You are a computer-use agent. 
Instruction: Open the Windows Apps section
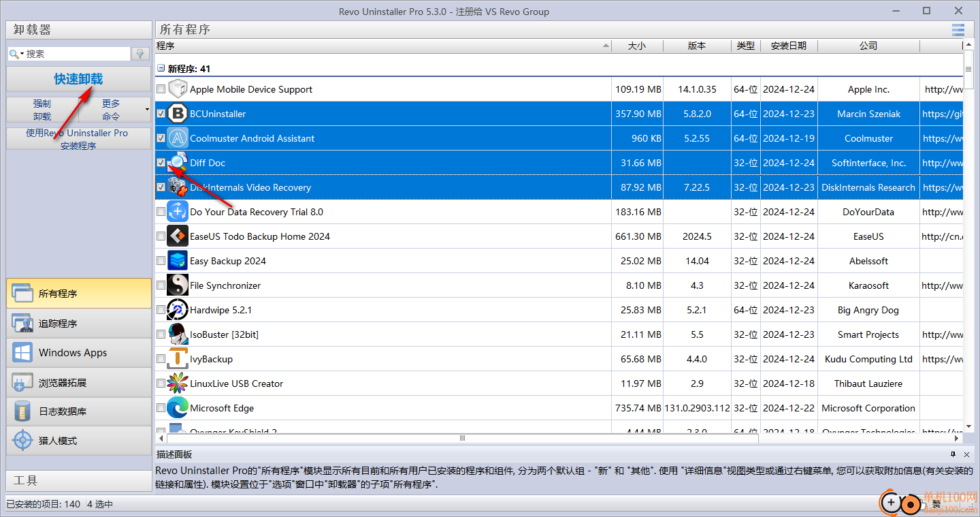pyautogui.click(x=79, y=353)
